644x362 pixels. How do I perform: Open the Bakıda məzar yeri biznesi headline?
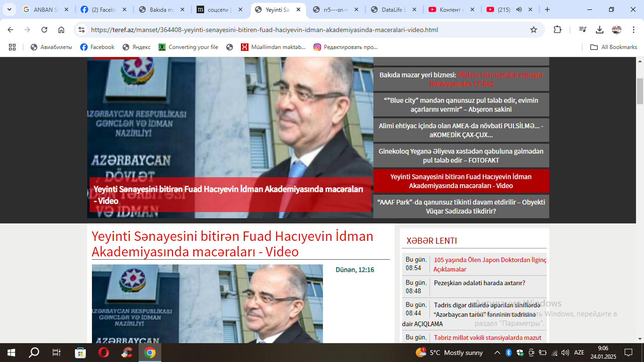point(461,79)
